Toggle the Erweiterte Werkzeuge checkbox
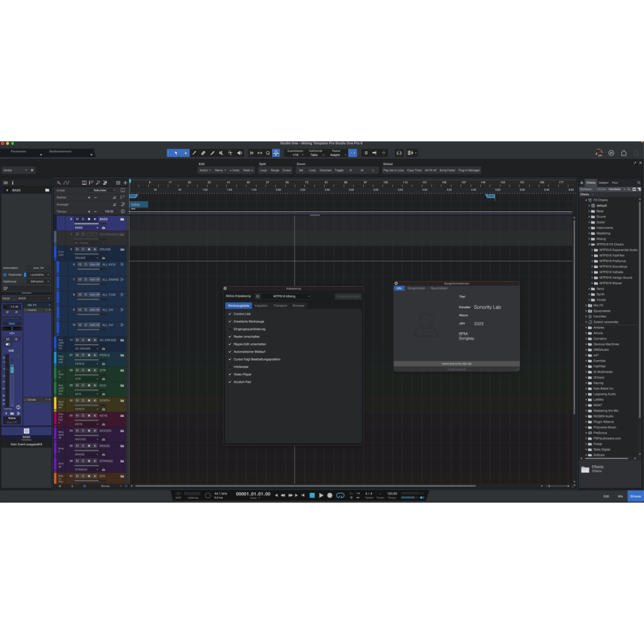Viewport: 644px width, 644px height. 230,321
